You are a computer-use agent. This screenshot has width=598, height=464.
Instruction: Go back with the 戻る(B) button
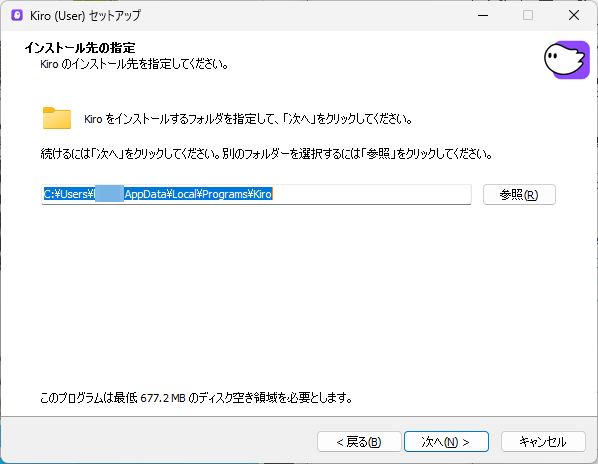359,442
